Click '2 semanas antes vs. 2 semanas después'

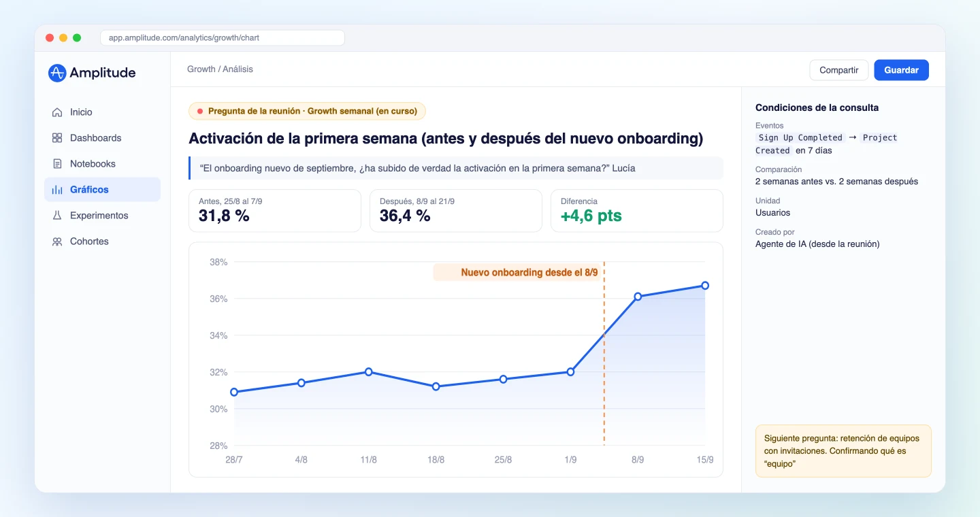tap(836, 182)
